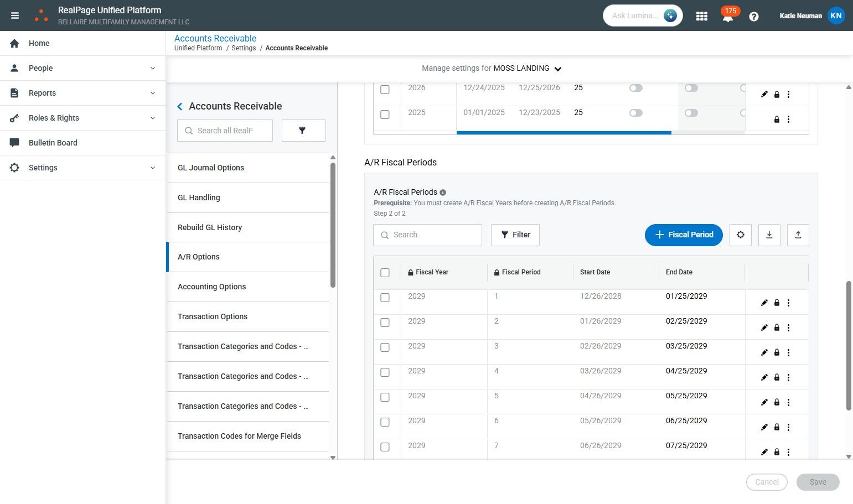Image resolution: width=853 pixels, height=504 pixels.
Task: Click the upload icon for fiscal periods
Action: tap(798, 235)
